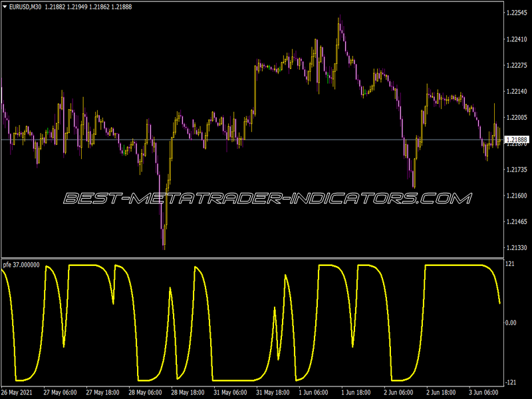Image resolution: width=532 pixels, height=399 pixels.
Task: Click the 3 Jun 06:00 time label
Action: tap(484, 392)
